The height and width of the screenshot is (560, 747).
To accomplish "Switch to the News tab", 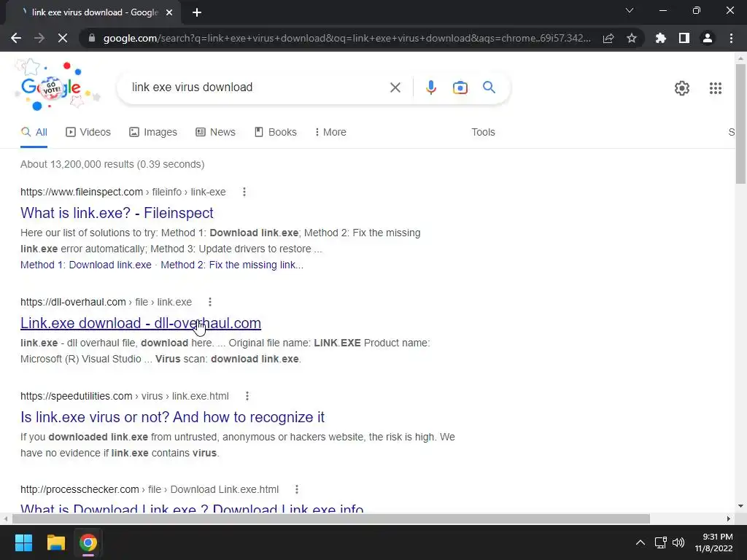I will (215, 132).
